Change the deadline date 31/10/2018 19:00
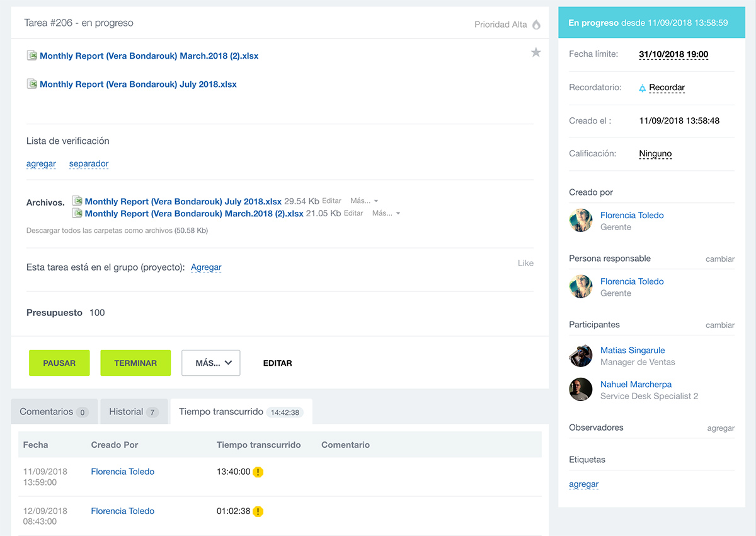This screenshot has height=536, width=756. coord(673,54)
